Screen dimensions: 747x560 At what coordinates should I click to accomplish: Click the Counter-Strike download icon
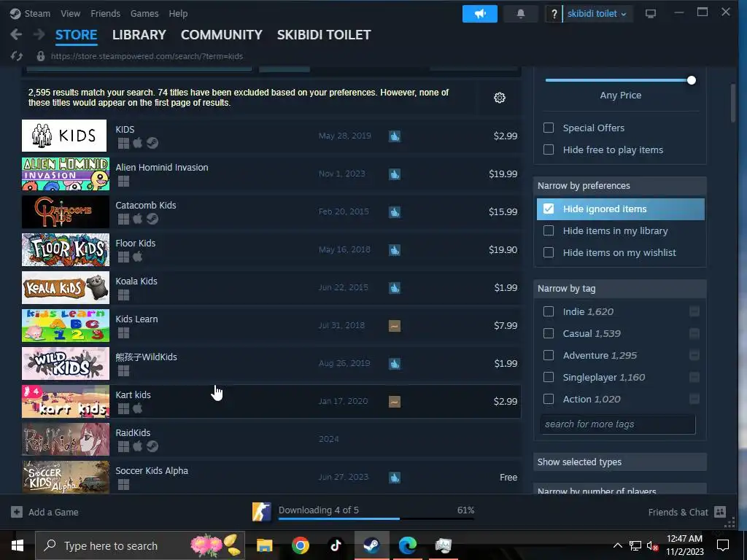[262, 512]
